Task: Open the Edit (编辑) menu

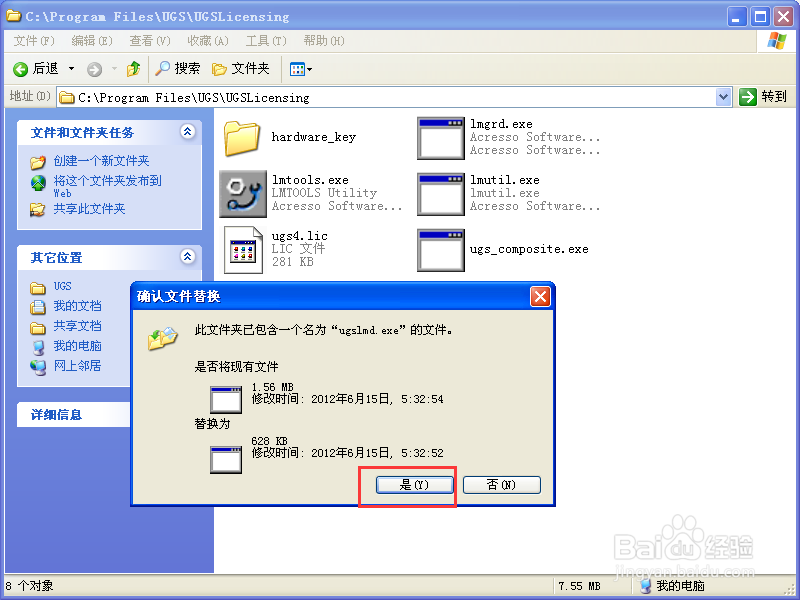Action: 92,41
